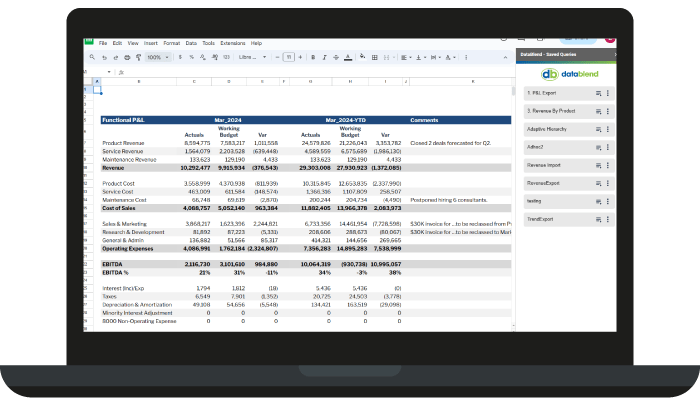Open the font family dropdown

(252, 57)
